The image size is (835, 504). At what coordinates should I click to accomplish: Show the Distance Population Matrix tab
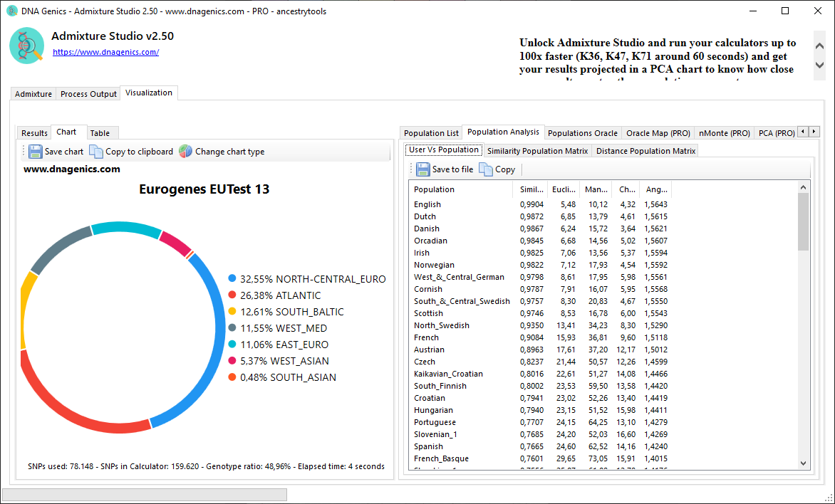tap(645, 151)
